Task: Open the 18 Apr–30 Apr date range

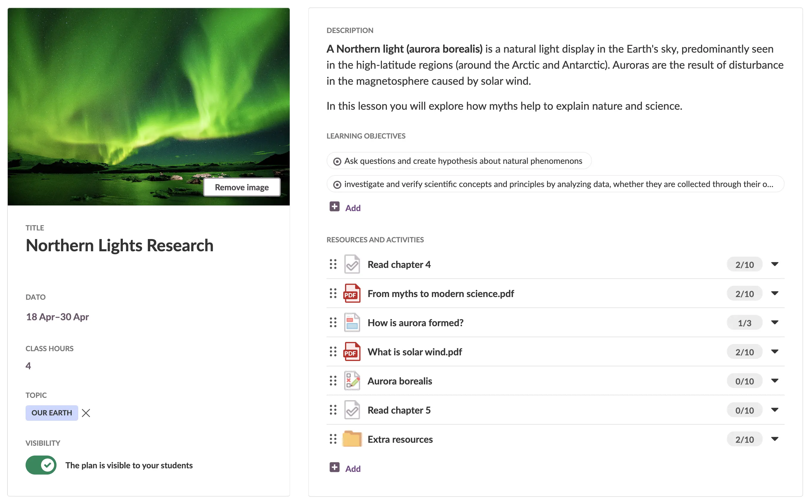Action: click(x=57, y=317)
